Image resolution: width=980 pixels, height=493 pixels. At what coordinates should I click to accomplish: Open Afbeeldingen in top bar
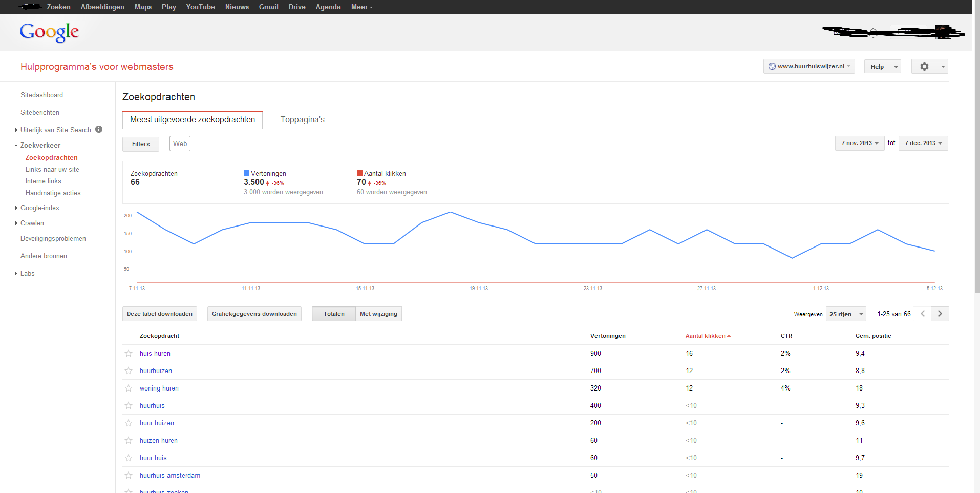point(102,7)
